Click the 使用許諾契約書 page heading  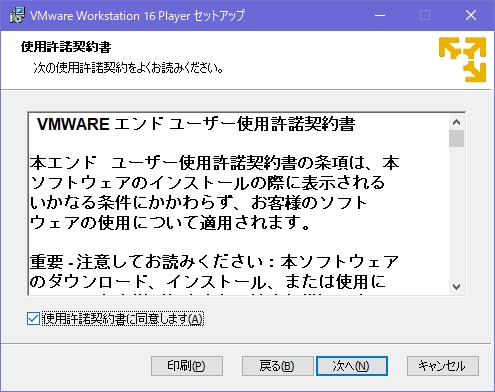pos(66,47)
